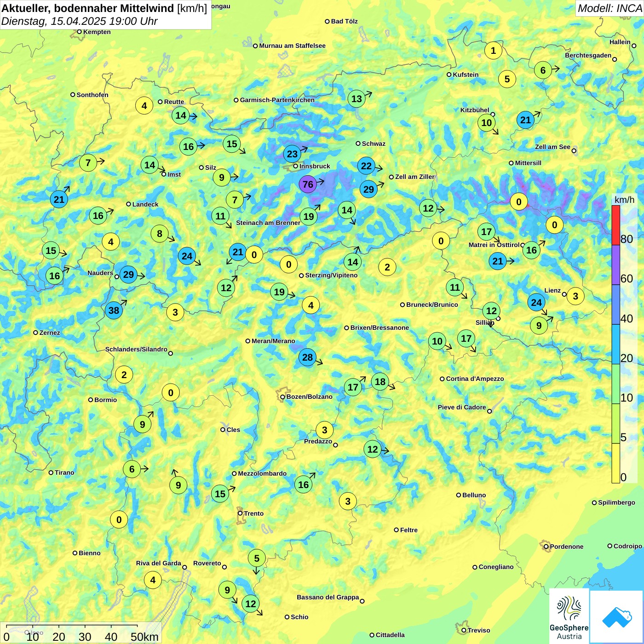This screenshot has width=644, height=644.
Task: Select the 3 station marker at Lienz
Action: [x=575, y=296]
